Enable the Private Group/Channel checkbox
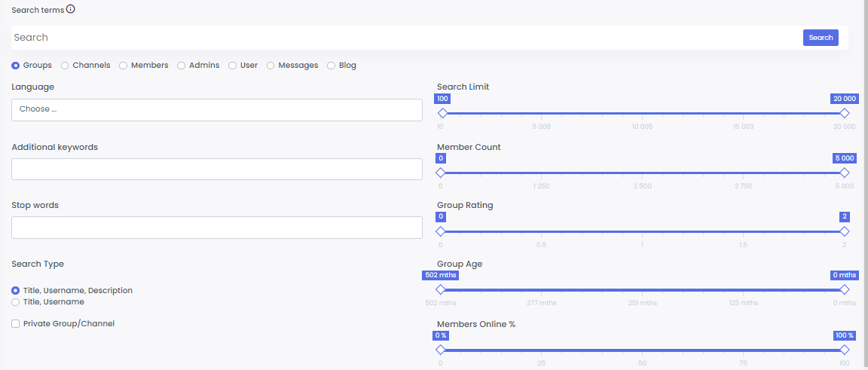 tap(16, 324)
